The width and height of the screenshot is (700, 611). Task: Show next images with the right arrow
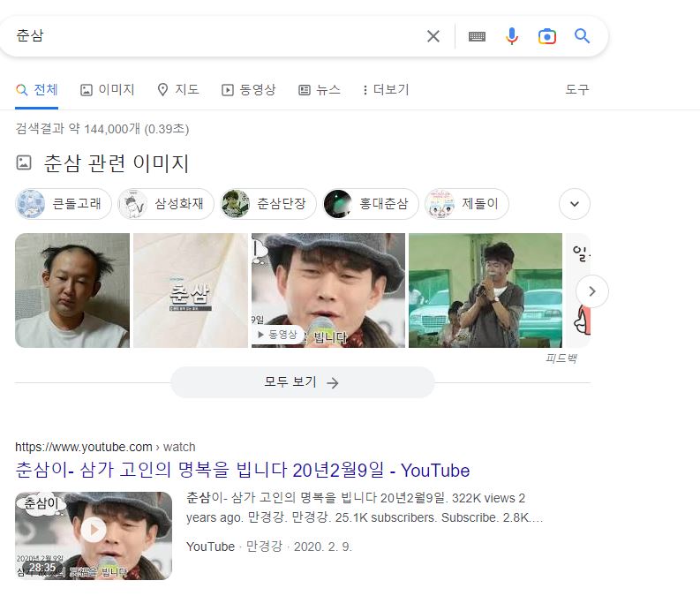(592, 291)
